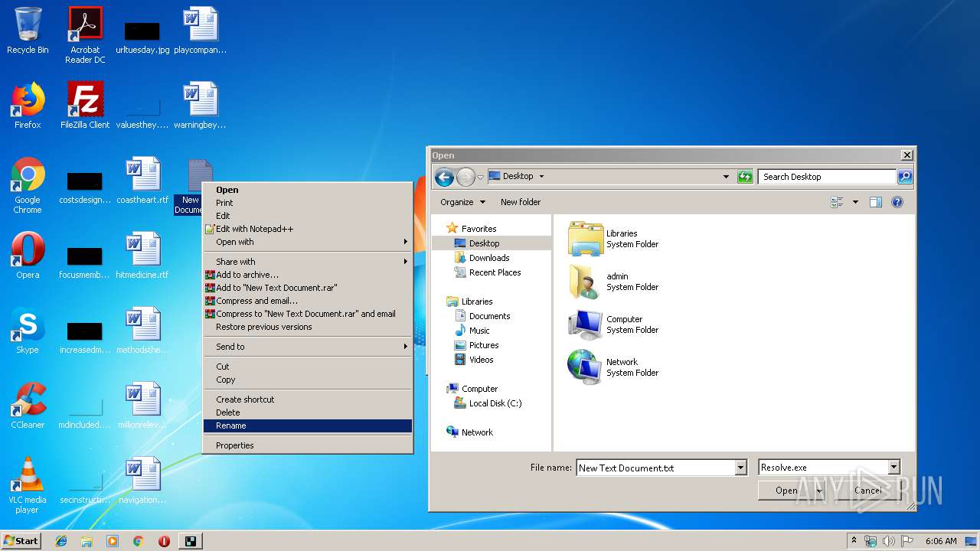Select the playcompan Word document icon
Viewport: 980px width, 551px height.
point(201,31)
